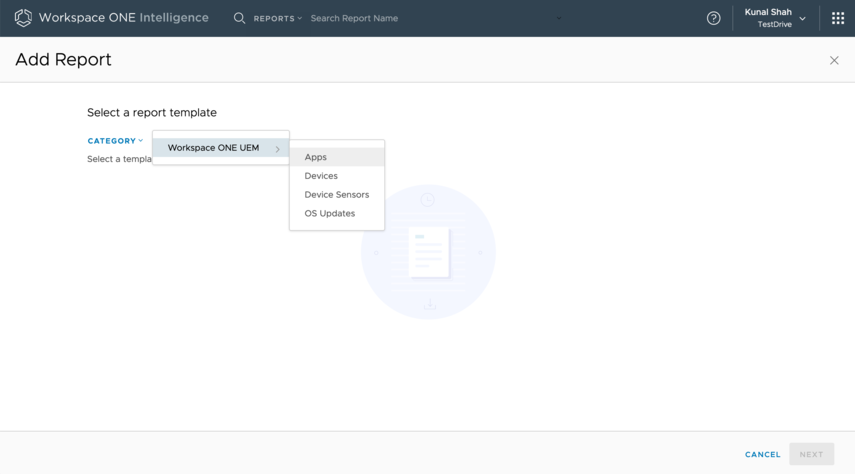This screenshot has height=474, width=855.
Task: Click the Workspace ONE Intelligence title text
Action: [123, 18]
